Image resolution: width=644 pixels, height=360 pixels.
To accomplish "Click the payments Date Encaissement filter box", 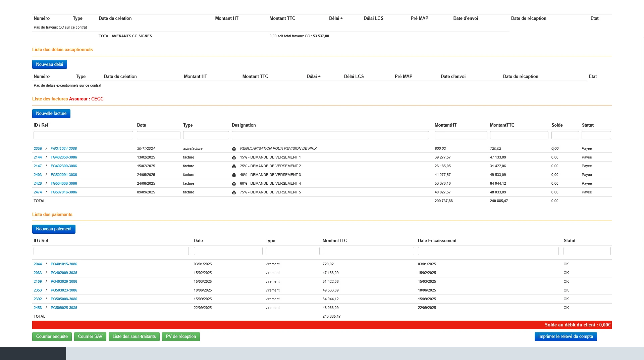I will pyautogui.click(x=488, y=251).
